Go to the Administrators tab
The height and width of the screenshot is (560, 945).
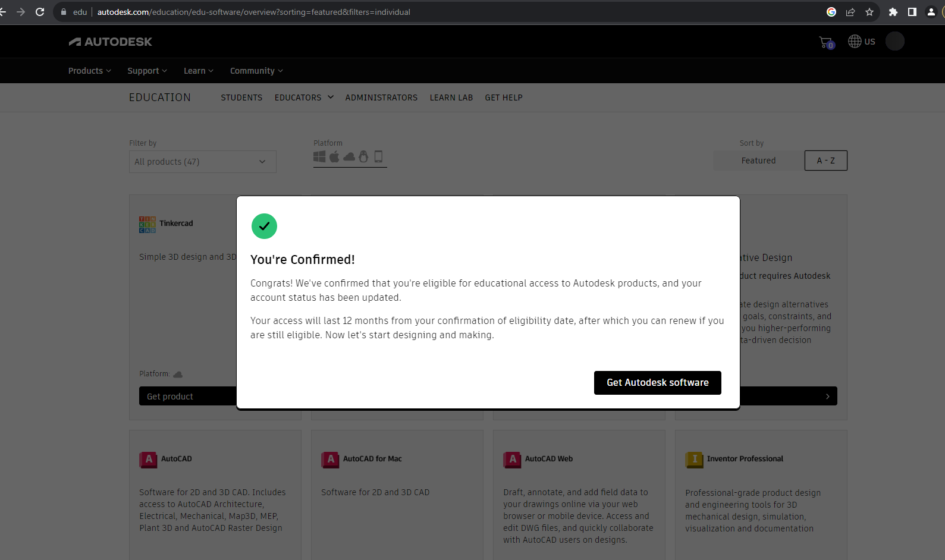tap(381, 97)
